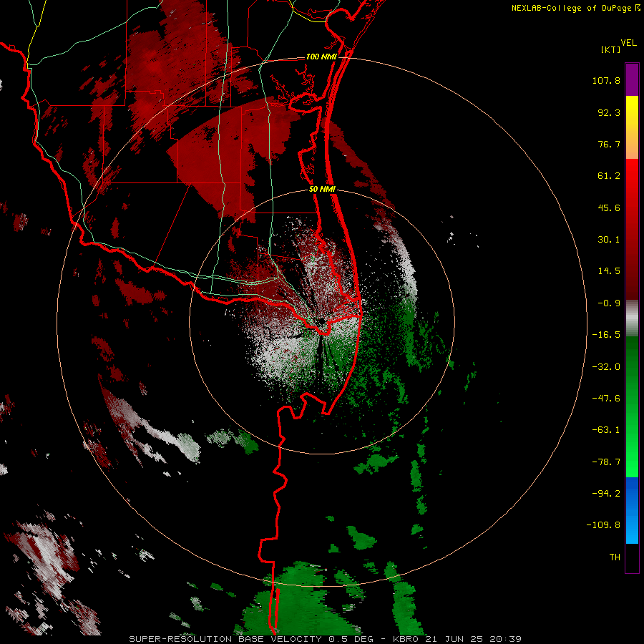
Task: Click the 45.6 velocity scale value
Action: click(x=609, y=208)
